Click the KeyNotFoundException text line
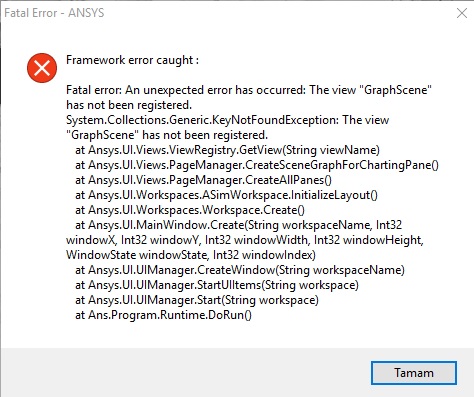Viewport: 474px width, 397px height. 228,120
